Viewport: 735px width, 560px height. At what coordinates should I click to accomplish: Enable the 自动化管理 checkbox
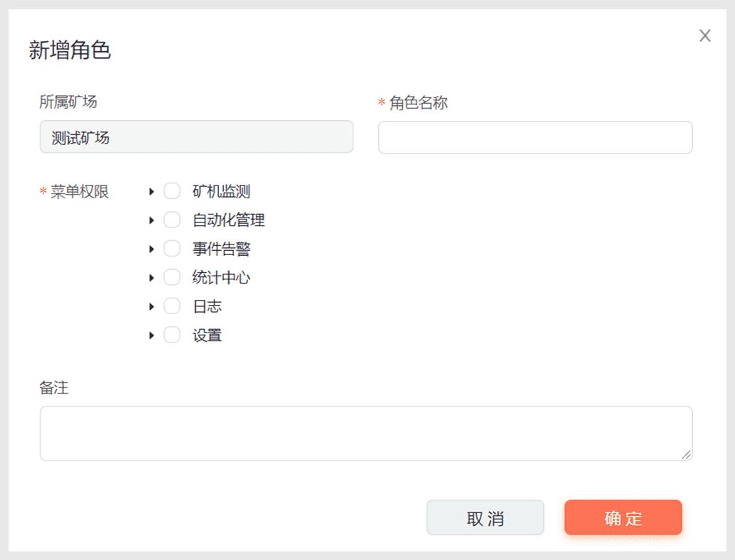click(x=172, y=220)
